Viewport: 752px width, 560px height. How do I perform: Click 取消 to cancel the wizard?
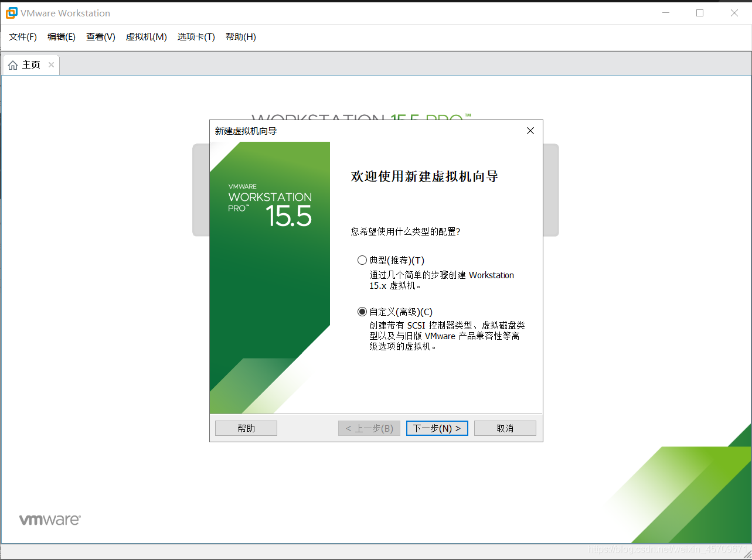(x=505, y=428)
